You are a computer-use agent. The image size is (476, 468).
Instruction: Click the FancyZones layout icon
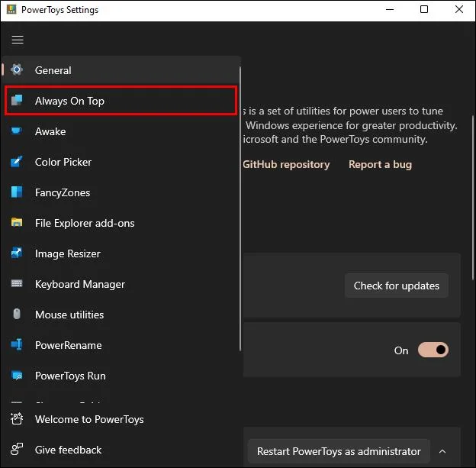(16, 192)
